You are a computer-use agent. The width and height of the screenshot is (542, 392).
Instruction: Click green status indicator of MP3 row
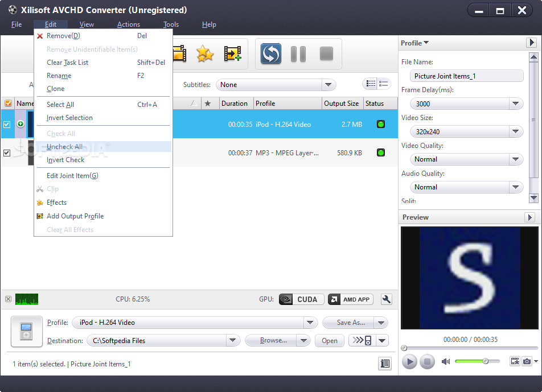(x=380, y=152)
